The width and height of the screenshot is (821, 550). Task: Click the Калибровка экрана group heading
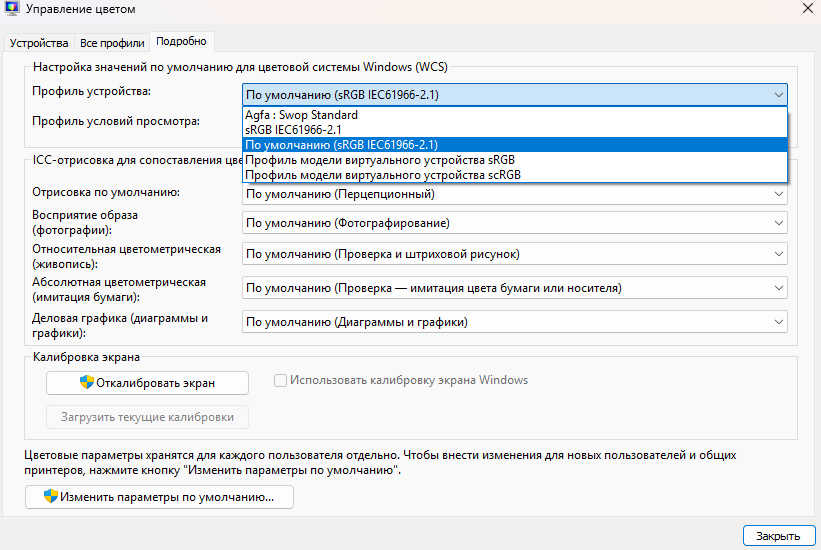(x=86, y=357)
